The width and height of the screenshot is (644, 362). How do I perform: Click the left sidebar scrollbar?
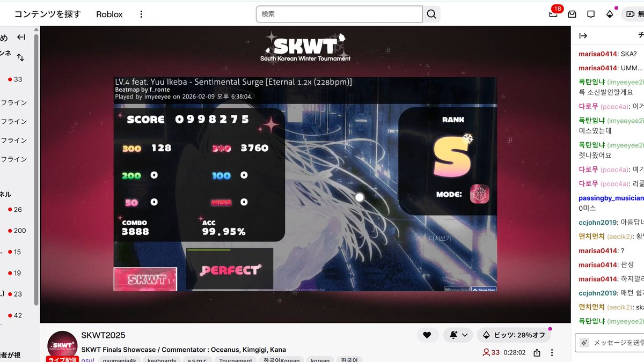(x=36, y=169)
